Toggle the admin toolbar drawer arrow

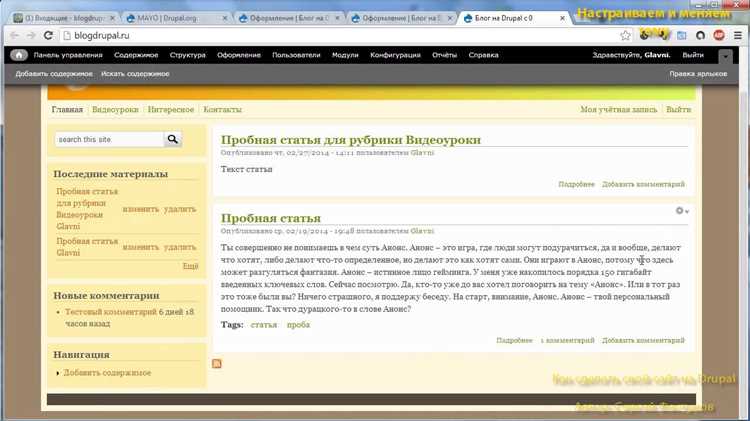(x=725, y=56)
